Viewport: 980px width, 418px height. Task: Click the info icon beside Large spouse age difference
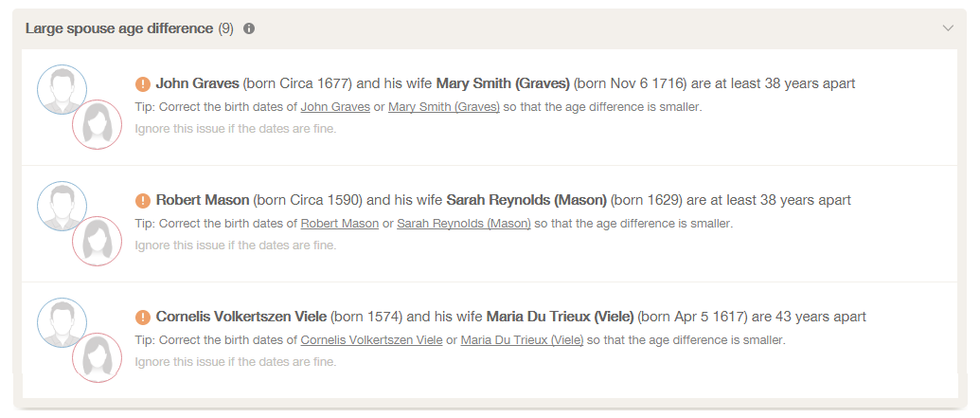coord(249,28)
